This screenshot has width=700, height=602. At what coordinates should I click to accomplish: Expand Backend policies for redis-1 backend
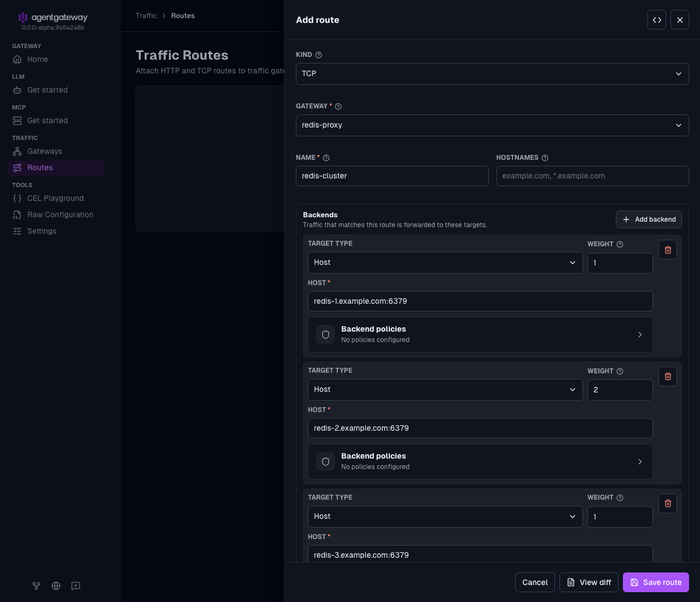(480, 334)
